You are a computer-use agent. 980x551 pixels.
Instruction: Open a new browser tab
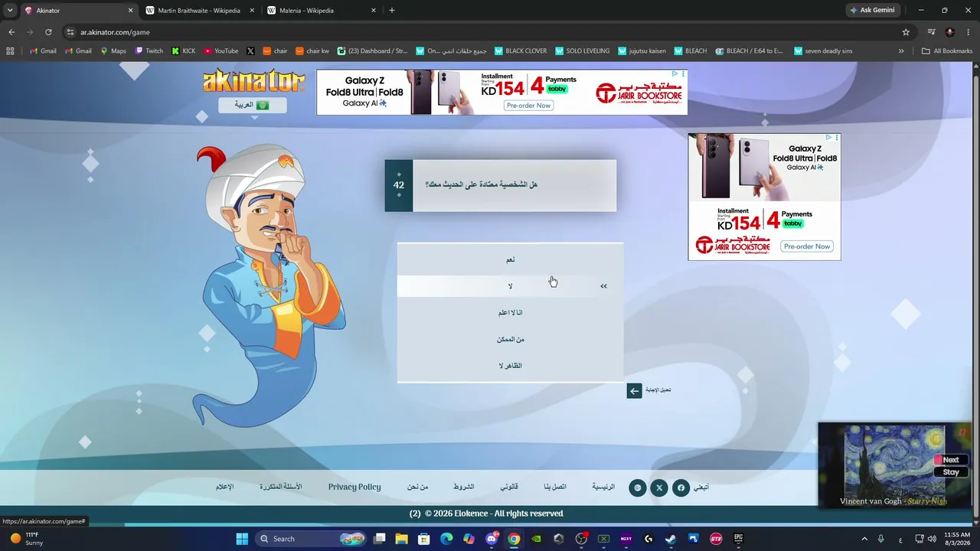pyautogui.click(x=392, y=11)
